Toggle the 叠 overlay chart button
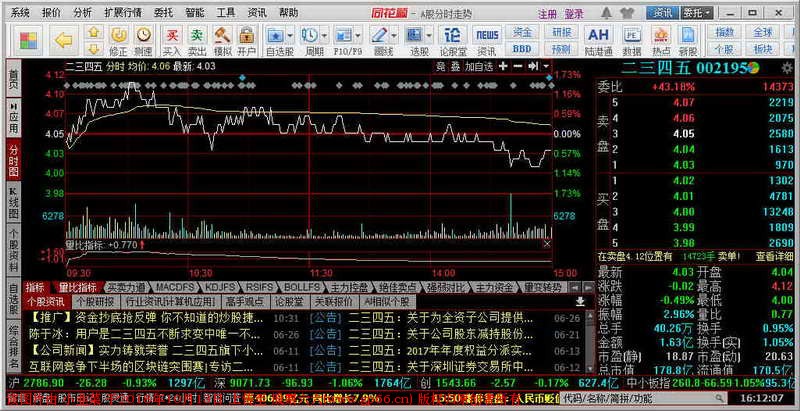 pos(456,66)
